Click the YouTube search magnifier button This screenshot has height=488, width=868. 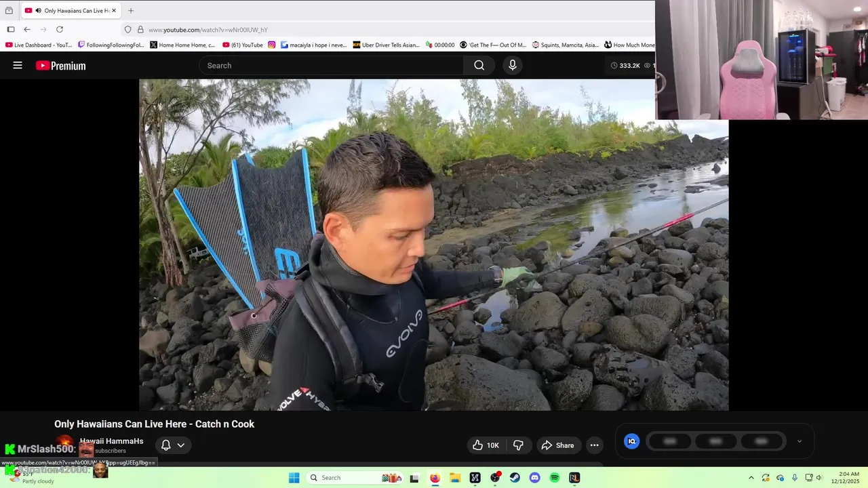[x=479, y=66]
